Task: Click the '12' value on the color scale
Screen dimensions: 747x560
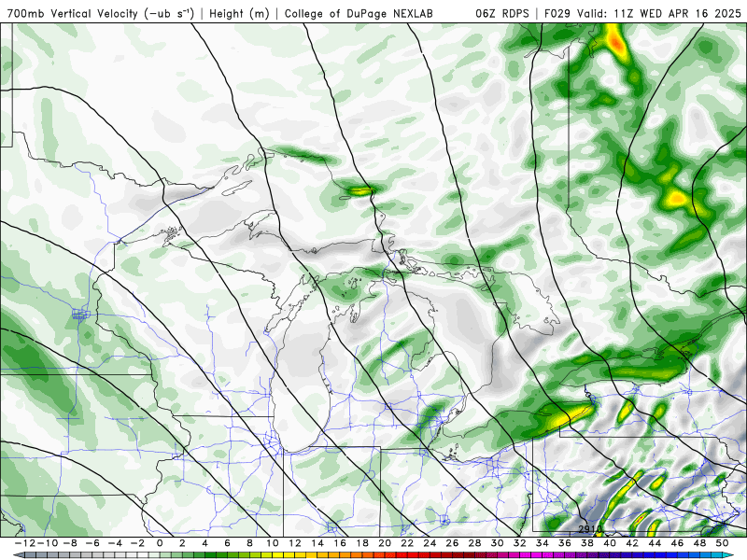Action: 295,543
